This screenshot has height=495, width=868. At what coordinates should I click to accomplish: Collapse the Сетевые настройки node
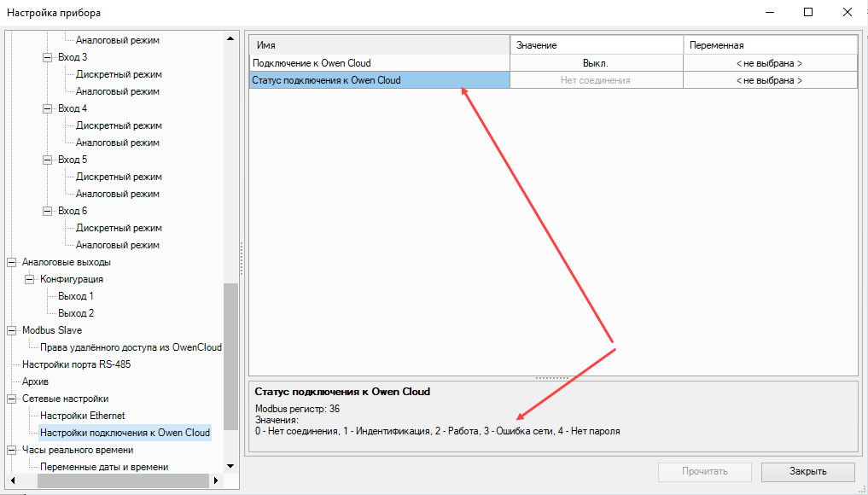(x=12, y=399)
